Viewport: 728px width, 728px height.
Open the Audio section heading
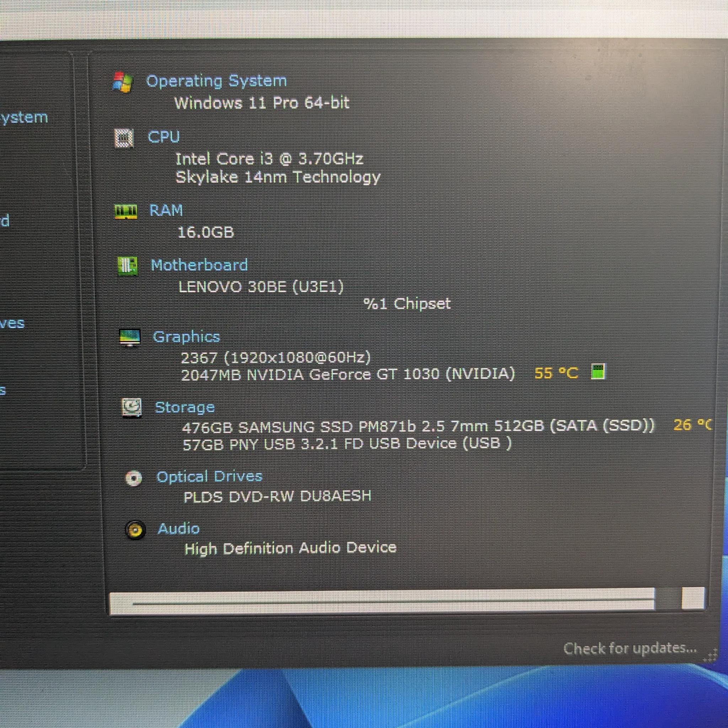click(178, 529)
